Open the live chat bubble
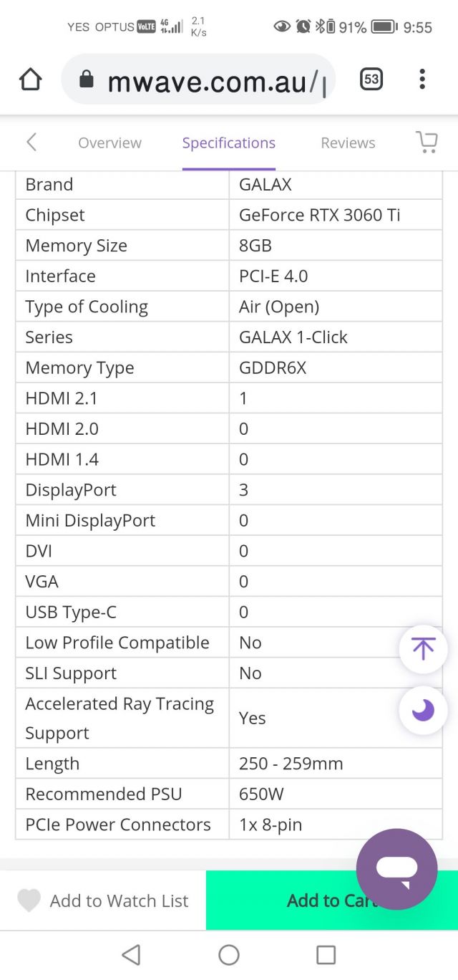This screenshot has width=458, height=980. [x=396, y=869]
